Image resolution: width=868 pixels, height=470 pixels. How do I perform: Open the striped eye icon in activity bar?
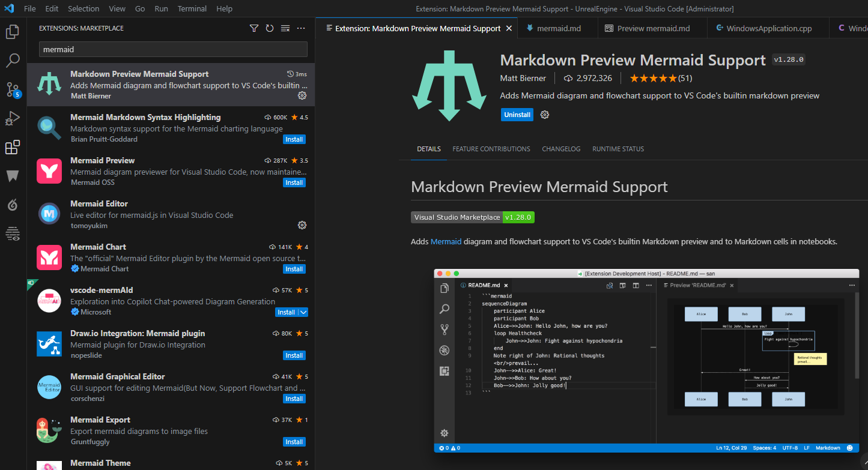13,233
